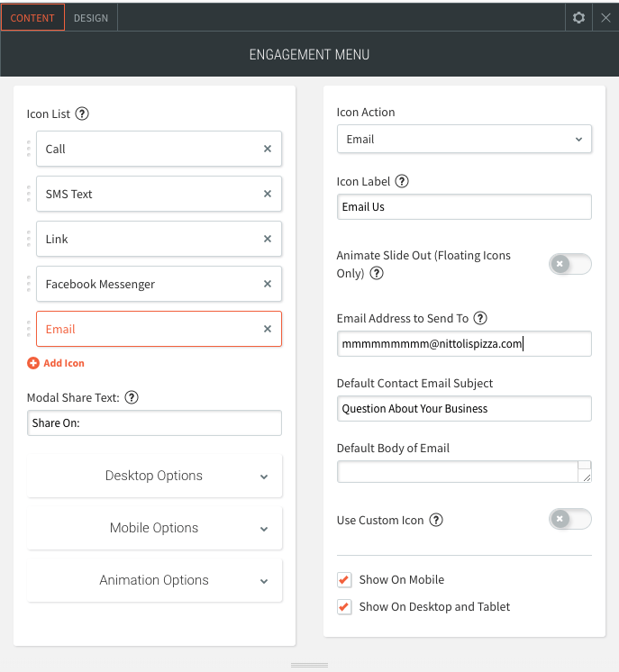Toggle Animate Slide Out switch

pyautogui.click(x=569, y=264)
